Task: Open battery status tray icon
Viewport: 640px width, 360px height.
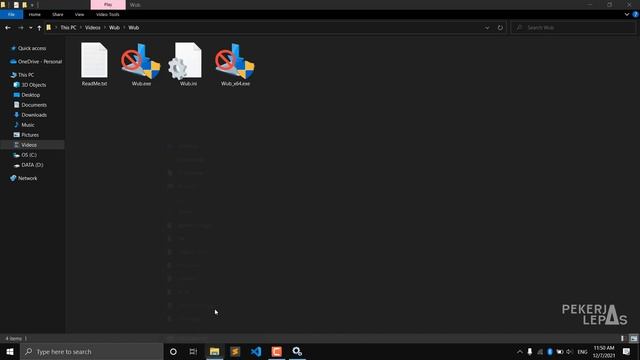Action: coord(560,351)
